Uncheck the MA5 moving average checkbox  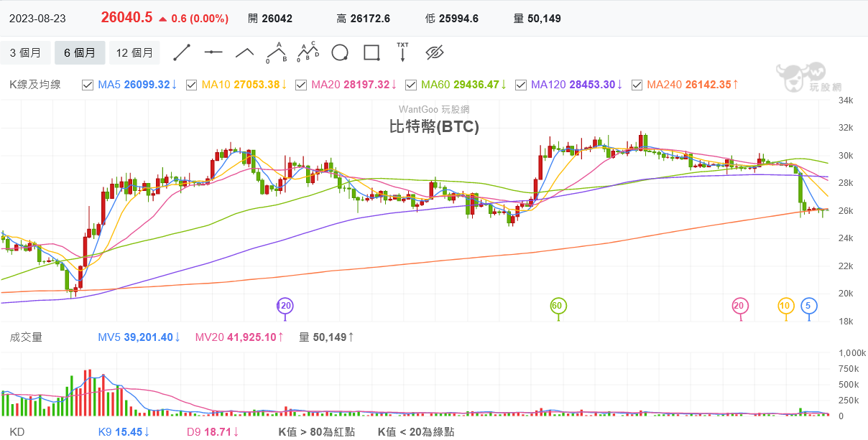pos(88,85)
